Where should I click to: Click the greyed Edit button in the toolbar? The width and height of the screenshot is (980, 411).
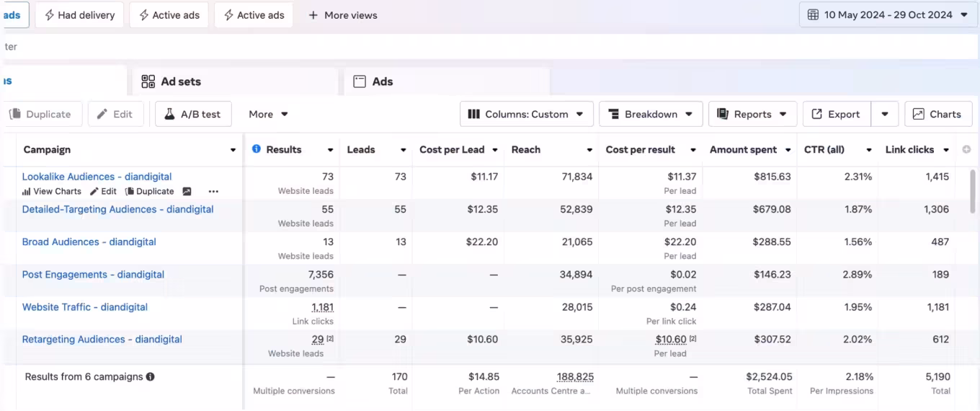115,114
